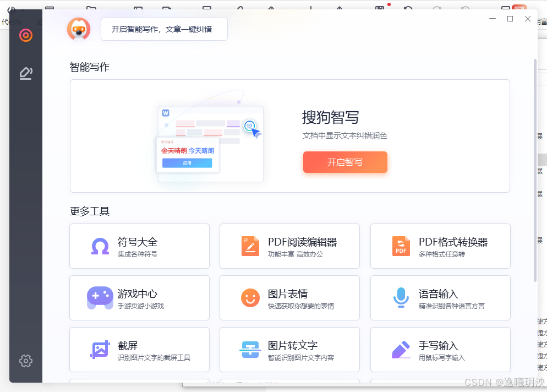Image resolution: width=547 pixels, height=392 pixels.
Task: Open the Sogou toolbox home icon in sidebar
Action: pyautogui.click(x=26, y=35)
